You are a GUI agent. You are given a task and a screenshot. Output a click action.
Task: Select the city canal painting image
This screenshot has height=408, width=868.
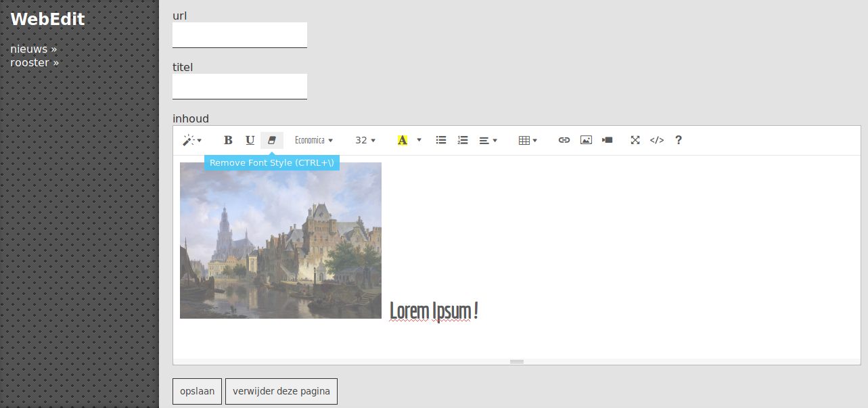pos(281,240)
